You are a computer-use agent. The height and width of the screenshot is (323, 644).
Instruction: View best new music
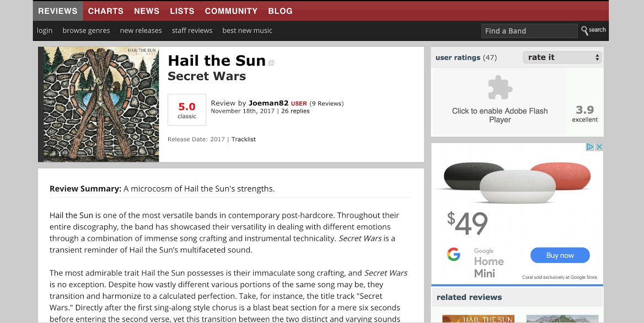click(x=247, y=30)
